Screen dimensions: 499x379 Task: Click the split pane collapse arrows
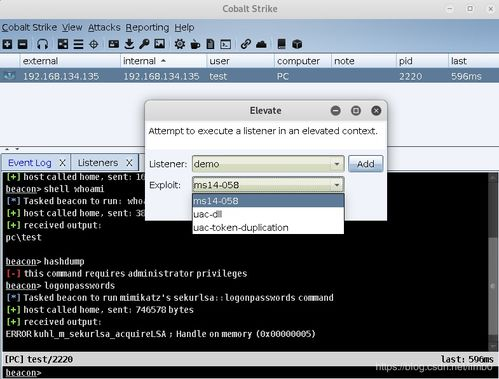[12, 149]
